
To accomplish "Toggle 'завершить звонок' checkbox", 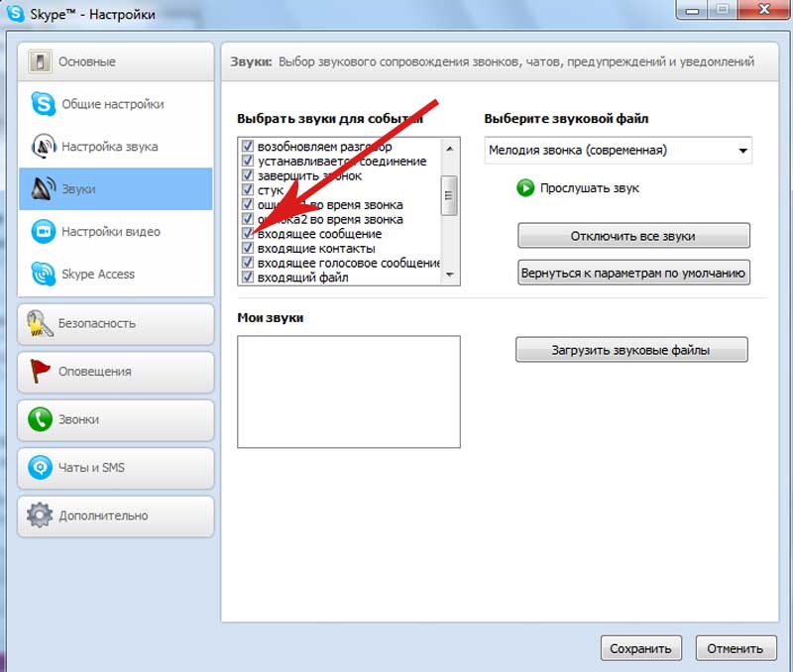I will [x=247, y=175].
